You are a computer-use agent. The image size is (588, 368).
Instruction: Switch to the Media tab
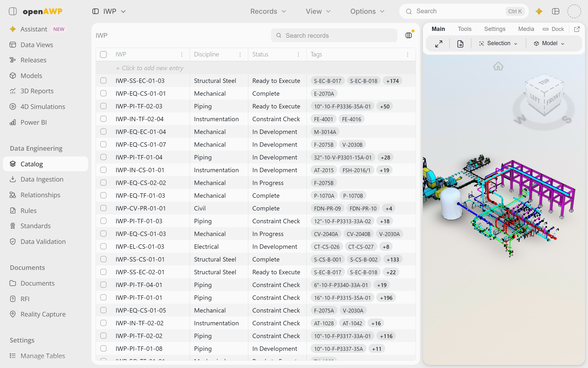pyautogui.click(x=526, y=29)
